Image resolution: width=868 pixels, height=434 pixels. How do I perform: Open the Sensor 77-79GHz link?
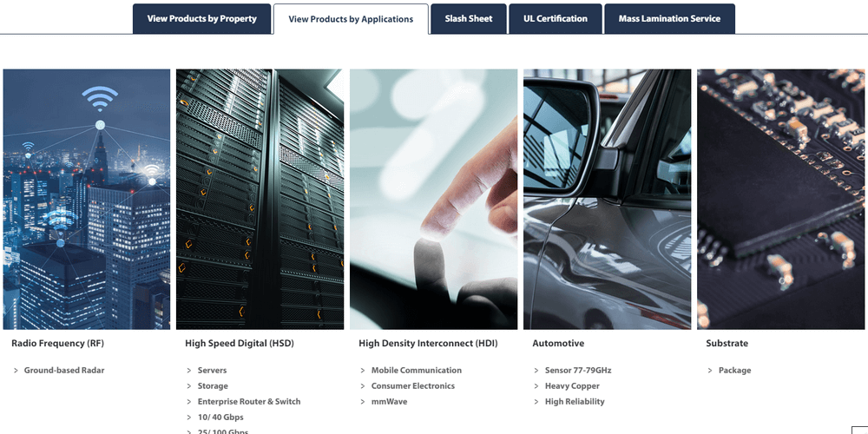578,371
